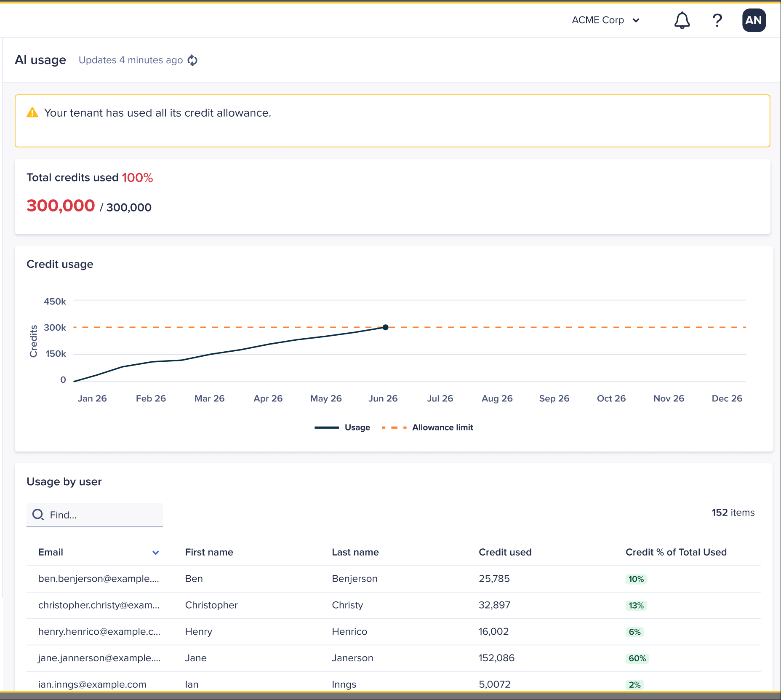Image resolution: width=781 pixels, height=700 pixels.
Task: Click the 152,086 credit used value
Action: point(497,658)
